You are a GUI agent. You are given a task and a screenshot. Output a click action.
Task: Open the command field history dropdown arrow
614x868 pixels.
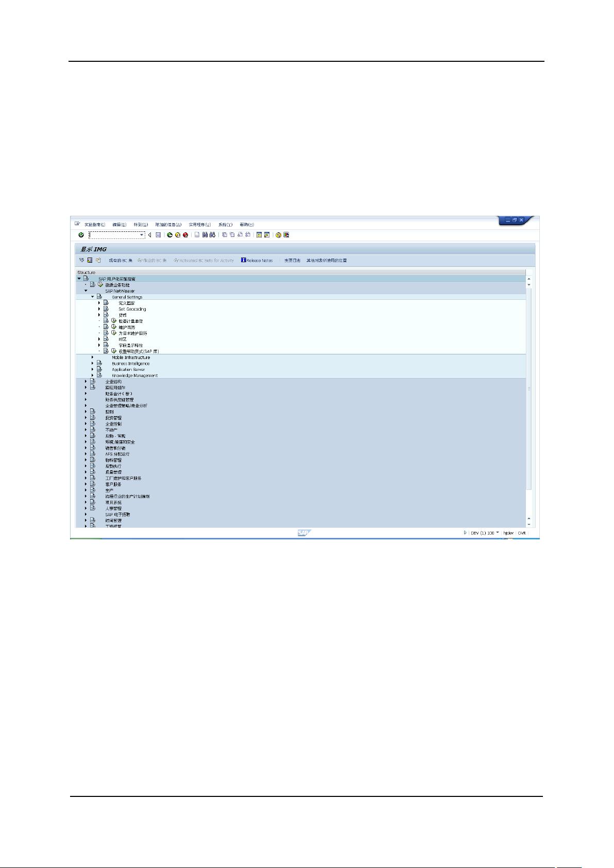coord(142,235)
